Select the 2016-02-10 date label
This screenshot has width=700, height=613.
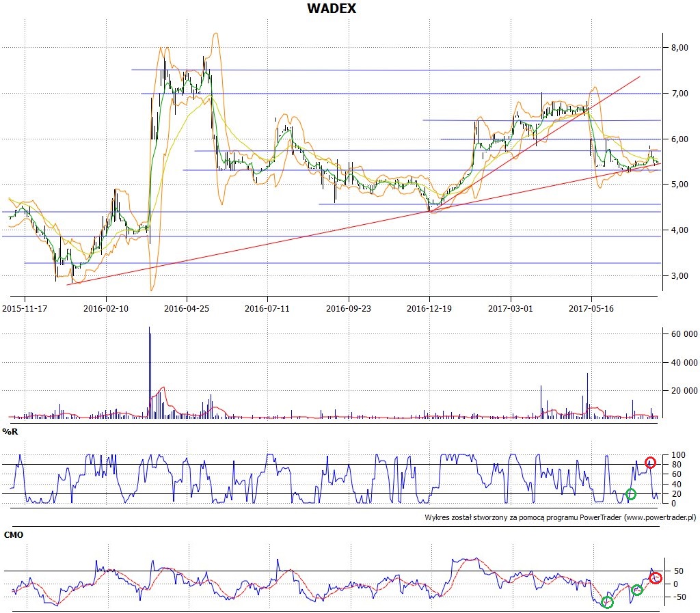[106, 308]
